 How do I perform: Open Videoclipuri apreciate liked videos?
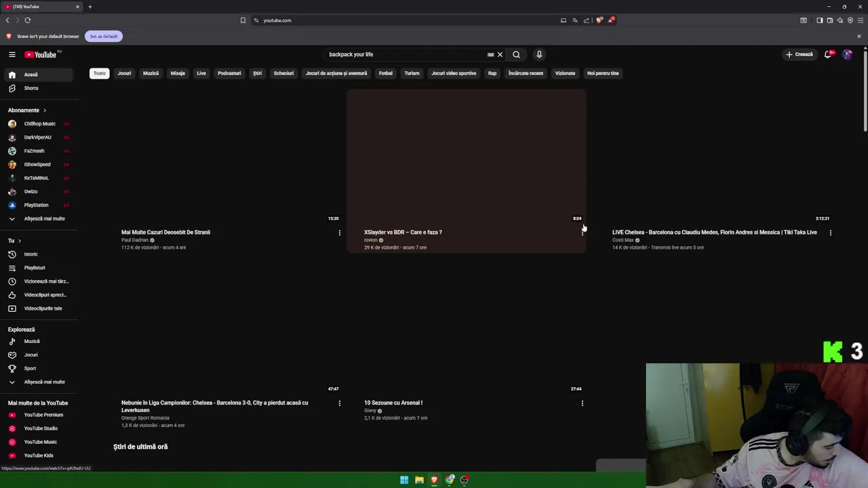pyautogui.click(x=39, y=295)
